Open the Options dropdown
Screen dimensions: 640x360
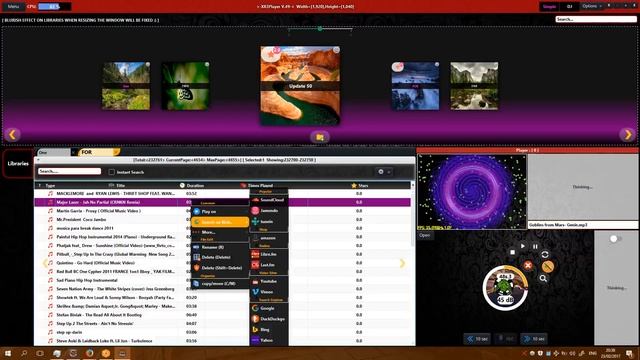[592, 6]
